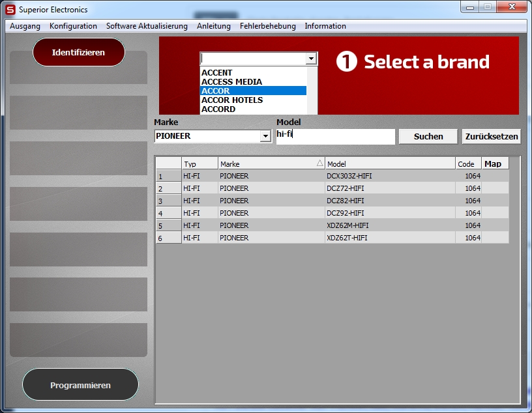Open the Konfiguration menu
Screen dimensions: 532x413
tap(73, 26)
